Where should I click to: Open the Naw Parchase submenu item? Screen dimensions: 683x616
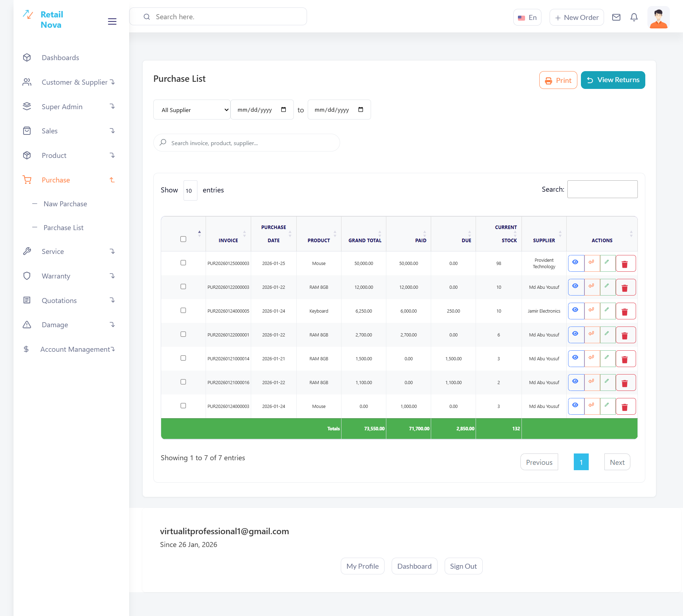[x=65, y=204]
